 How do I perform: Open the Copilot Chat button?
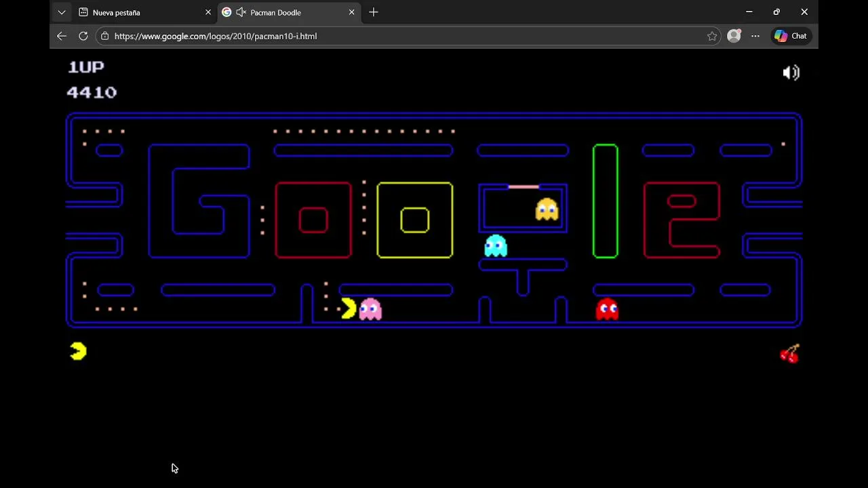tap(791, 36)
